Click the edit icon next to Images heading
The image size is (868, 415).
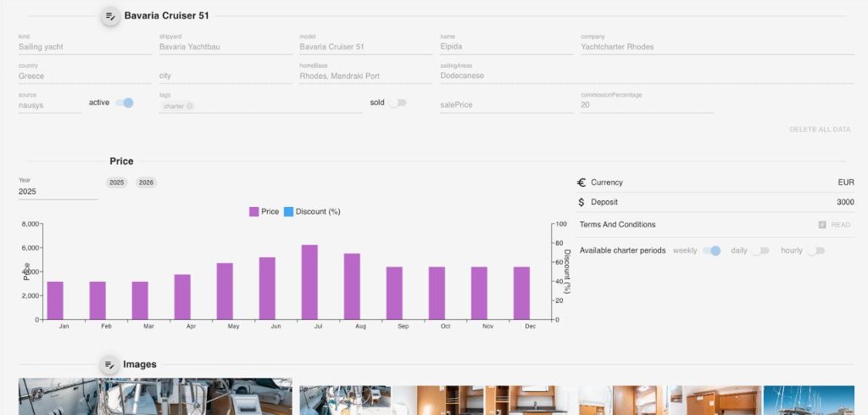pos(110,365)
